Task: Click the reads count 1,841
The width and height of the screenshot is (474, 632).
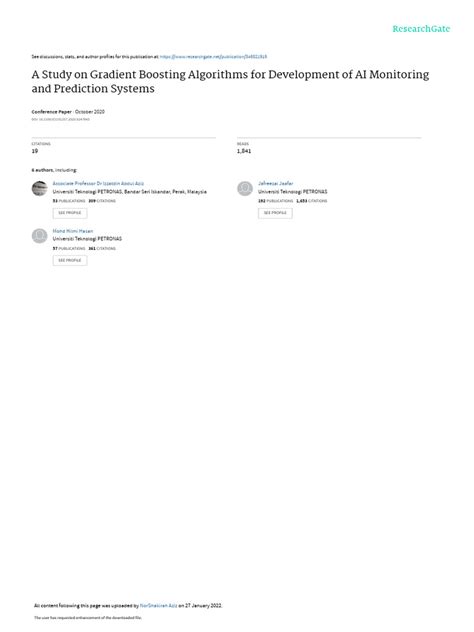Action: tap(244, 151)
